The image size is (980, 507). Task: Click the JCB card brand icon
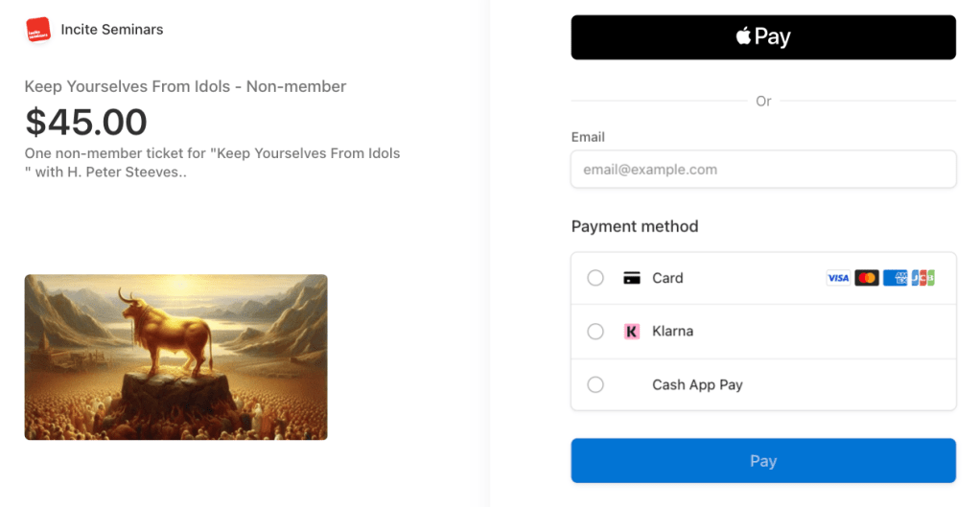tap(922, 278)
